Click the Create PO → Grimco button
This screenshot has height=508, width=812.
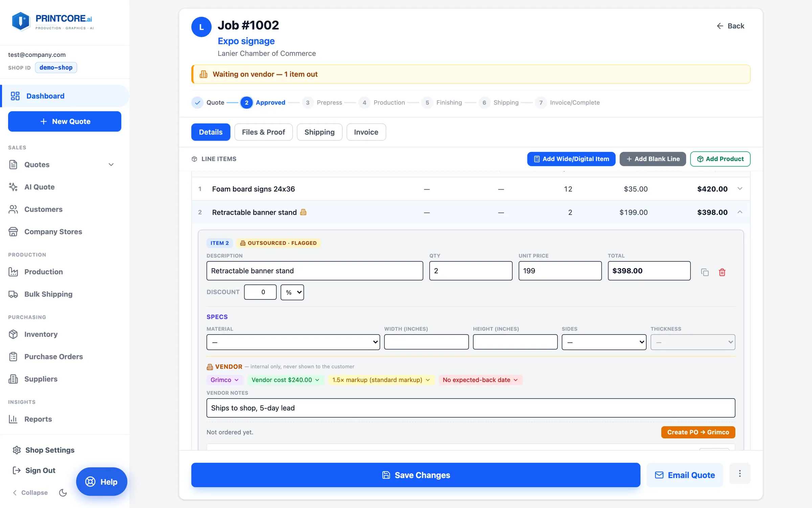[698, 432]
